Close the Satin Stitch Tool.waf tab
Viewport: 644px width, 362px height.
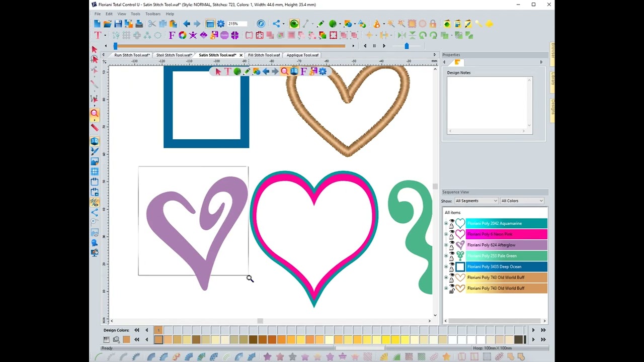[x=241, y=55]
